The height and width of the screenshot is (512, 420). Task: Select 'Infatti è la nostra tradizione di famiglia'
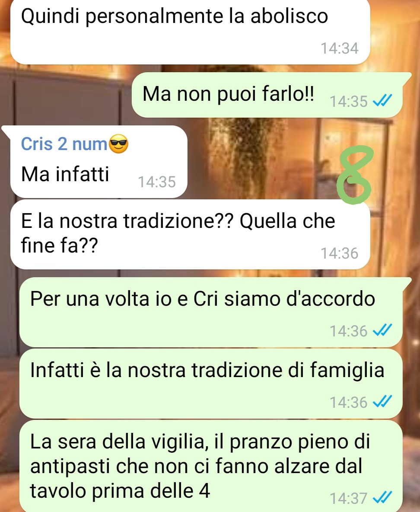[x=211, y=383]
